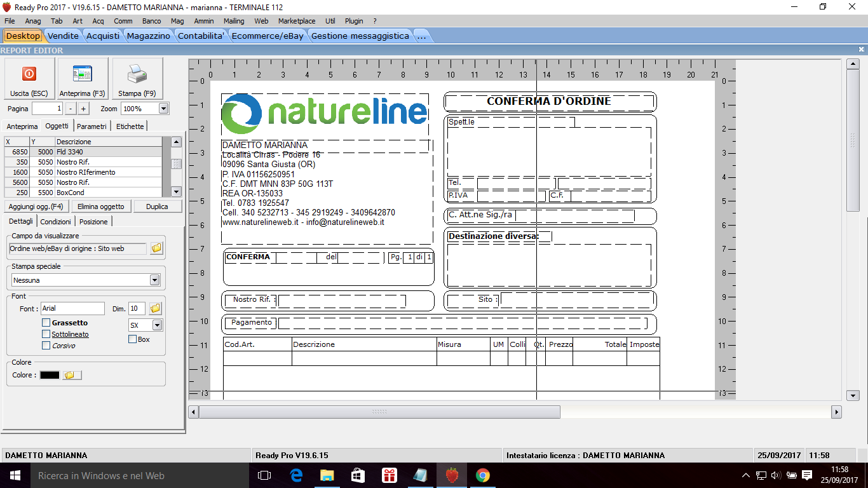Close the Report Editor panel with X
The image size is (868, 488).
pyautogui.click(x=862, y=50)
